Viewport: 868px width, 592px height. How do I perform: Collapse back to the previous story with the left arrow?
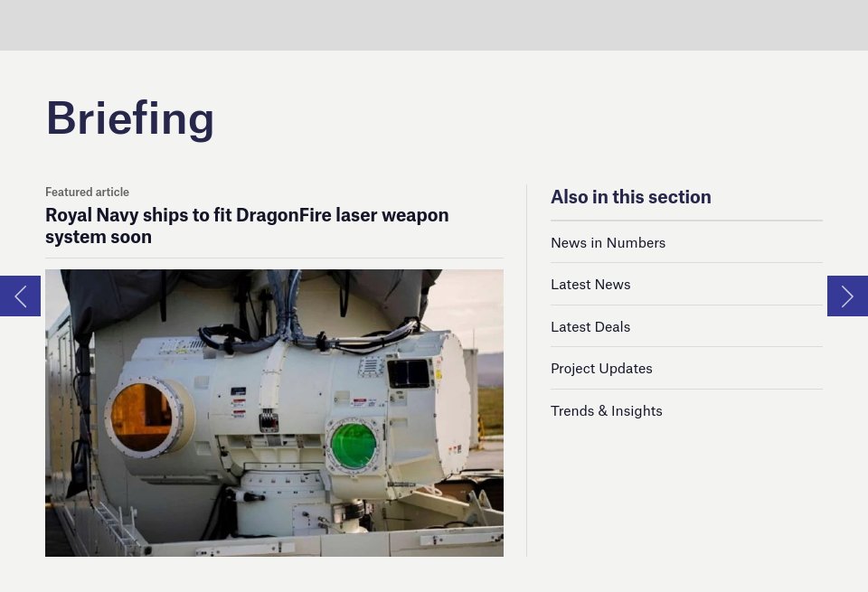tap(20, 296)
